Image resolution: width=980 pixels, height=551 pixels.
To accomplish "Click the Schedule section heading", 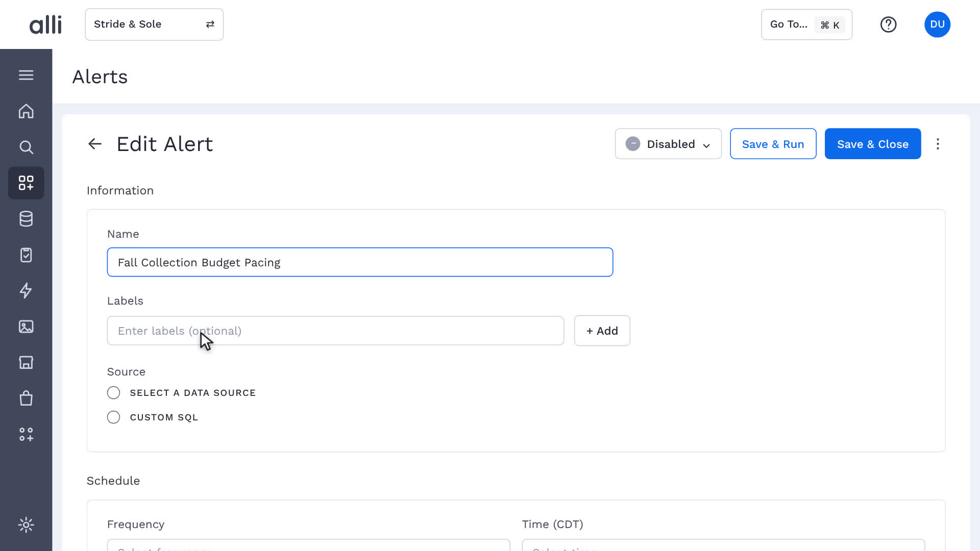I will tap(113, 481).
